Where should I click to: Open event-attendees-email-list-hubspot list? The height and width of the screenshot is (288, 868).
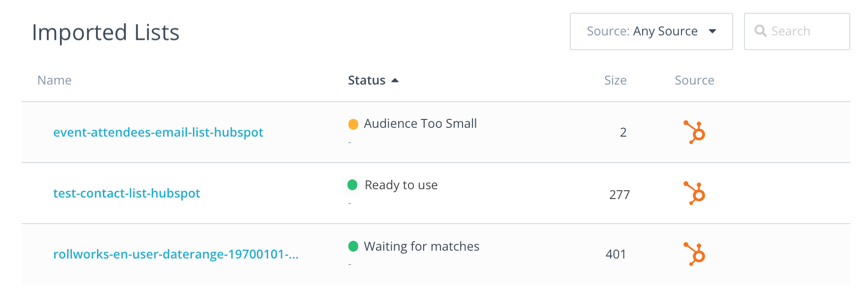(x=158, y=132)
